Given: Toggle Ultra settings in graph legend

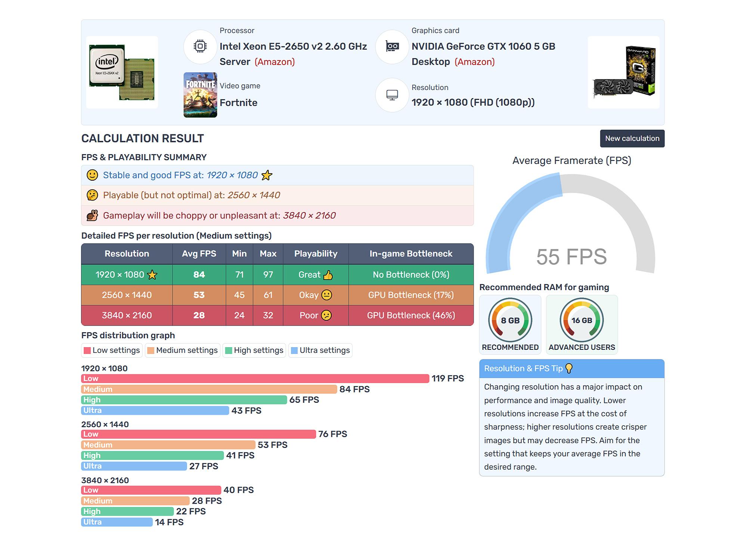Looking at the screenshot, I should click(320, 350).
